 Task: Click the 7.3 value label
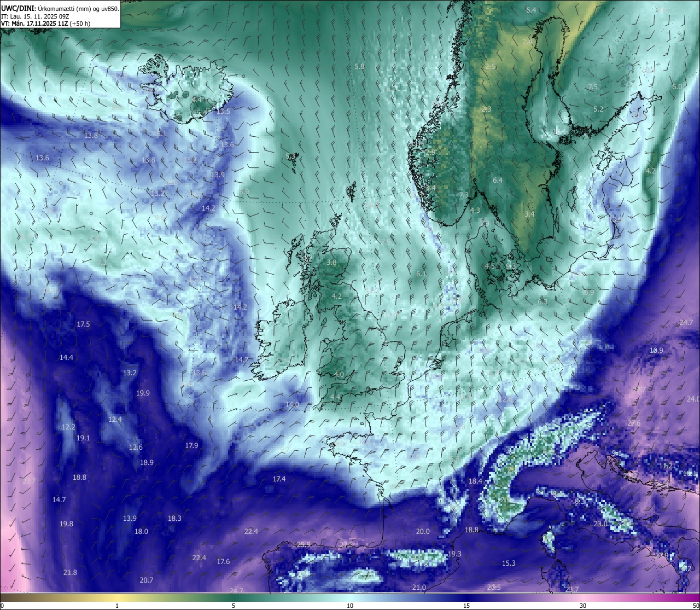[464, 195]
